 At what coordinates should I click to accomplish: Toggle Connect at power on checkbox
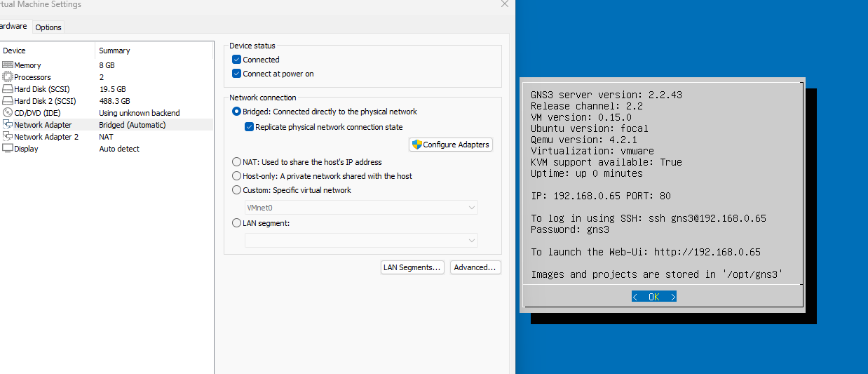(237, 74)
